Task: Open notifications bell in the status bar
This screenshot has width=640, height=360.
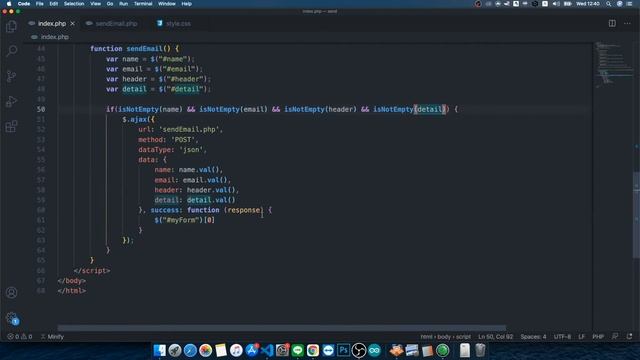Action: [629, 337]
